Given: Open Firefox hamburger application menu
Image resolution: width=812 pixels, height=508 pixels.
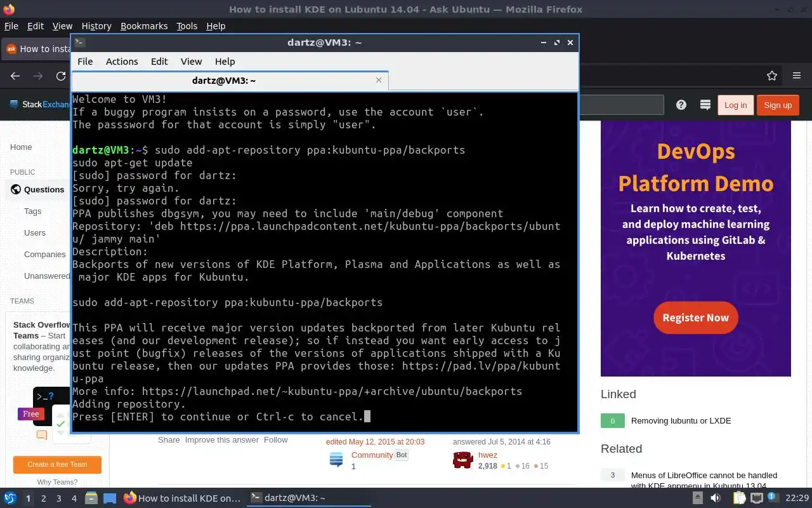Looking at the screenshot, I should pyautogui.click(x=797, y=76).
